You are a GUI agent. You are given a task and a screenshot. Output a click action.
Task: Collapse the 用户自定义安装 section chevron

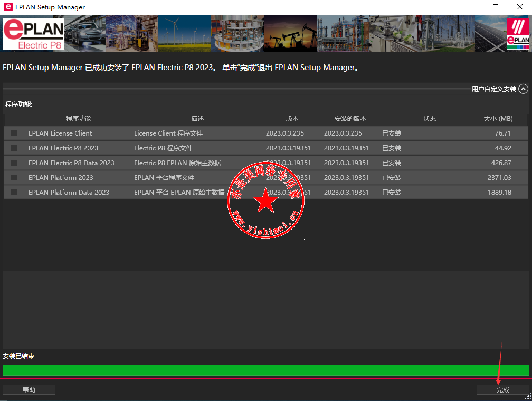click(523, 89)
